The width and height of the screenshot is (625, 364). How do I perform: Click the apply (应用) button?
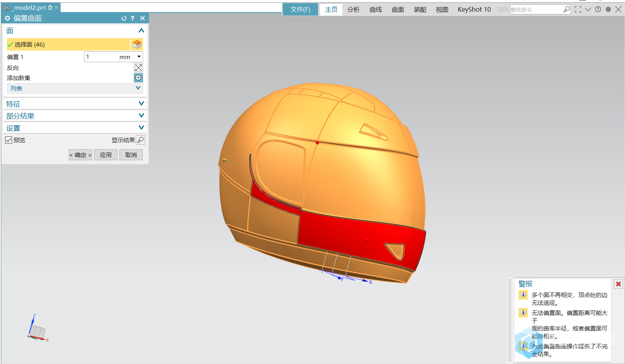coord(106,155)
